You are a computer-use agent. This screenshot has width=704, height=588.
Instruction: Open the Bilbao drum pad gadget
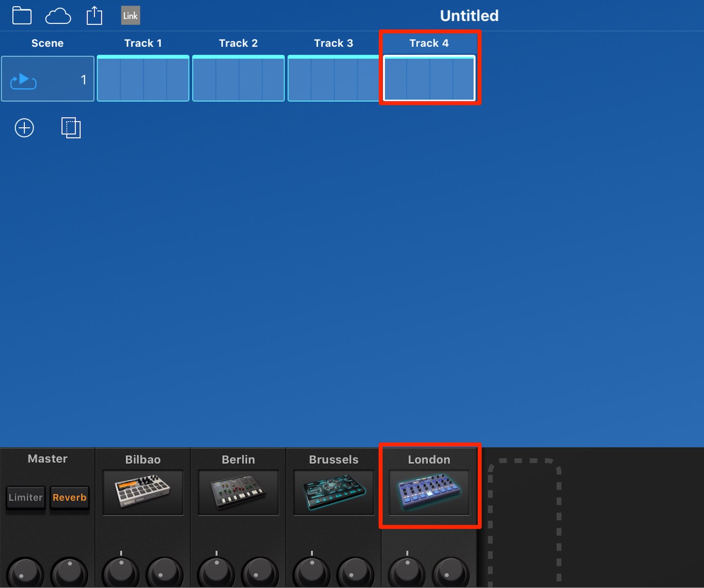pos(143,492)
